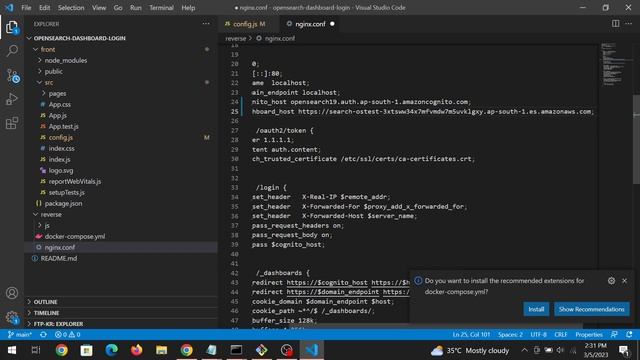Open the Action Center notification icon
The height and width of the screenshot is (360, 640).
coord(624,350)
